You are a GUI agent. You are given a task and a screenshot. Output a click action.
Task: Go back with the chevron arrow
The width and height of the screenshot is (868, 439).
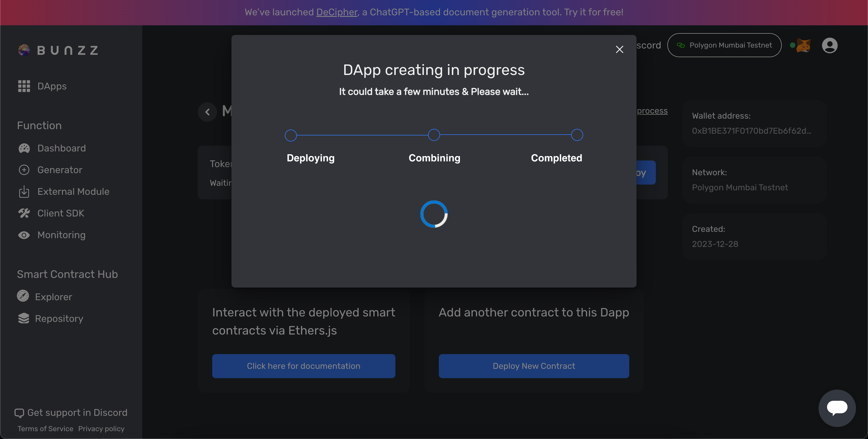tap(208, 112)
